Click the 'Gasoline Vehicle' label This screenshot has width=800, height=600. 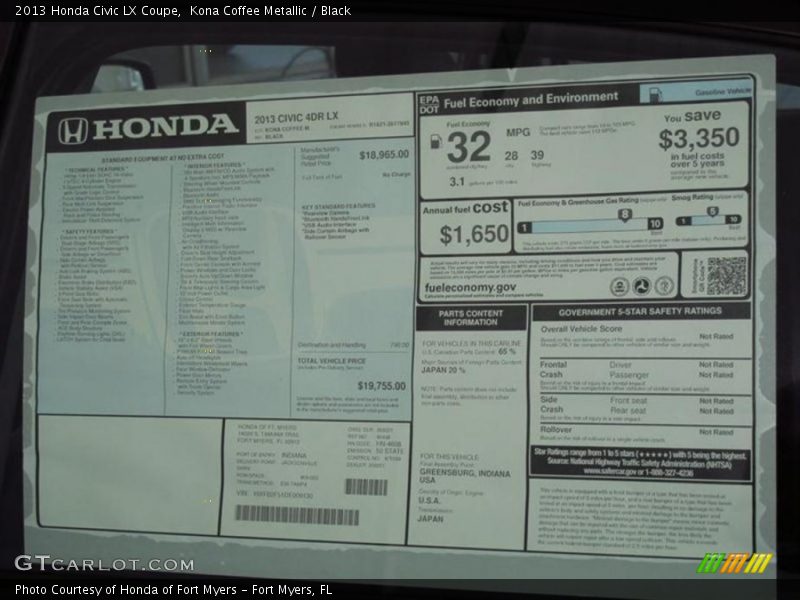pos(722,92)
